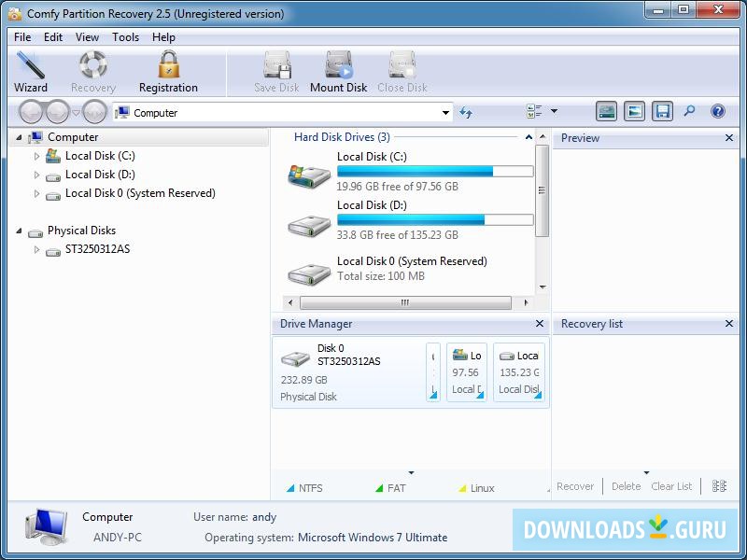Collapse the Computer tree node
The height and width of the screenshot is (560, 747).
[19, 137]
